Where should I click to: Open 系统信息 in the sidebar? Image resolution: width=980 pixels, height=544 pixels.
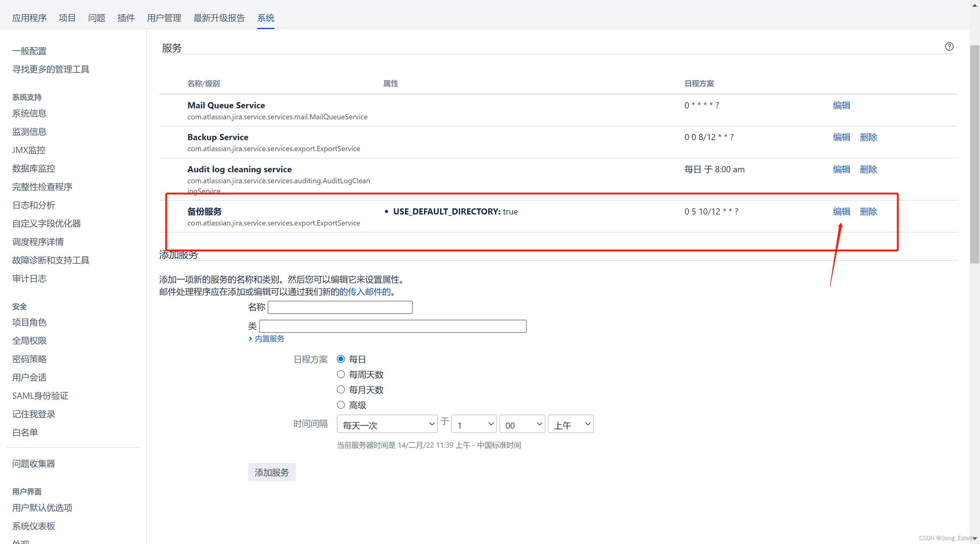pyautogui.click(x=29, y=113)
